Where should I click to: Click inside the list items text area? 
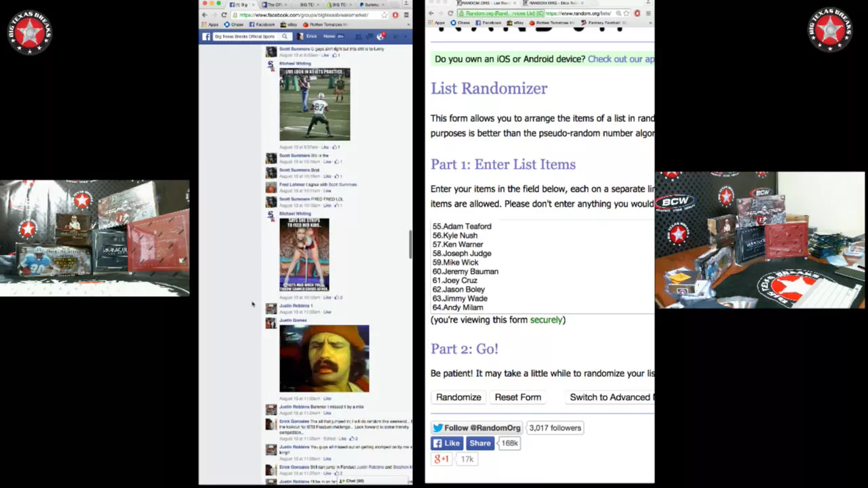tap(542, 266)
